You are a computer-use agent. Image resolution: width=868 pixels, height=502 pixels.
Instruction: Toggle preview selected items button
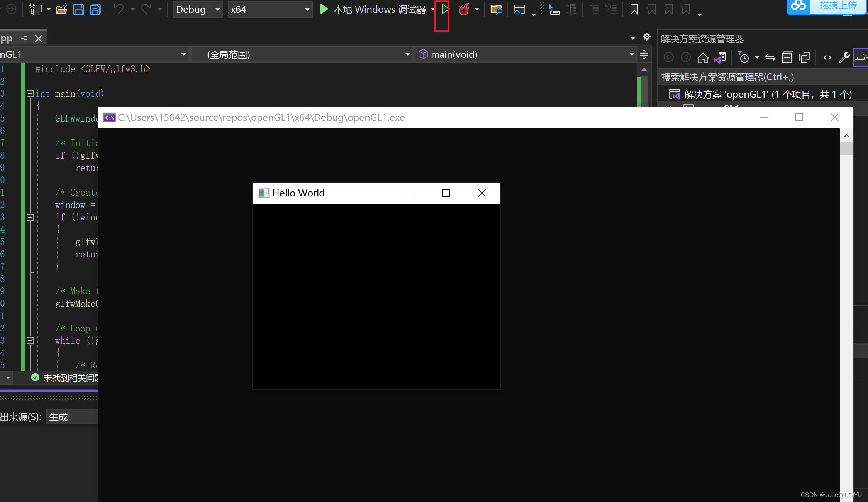(x=861, y=58)
